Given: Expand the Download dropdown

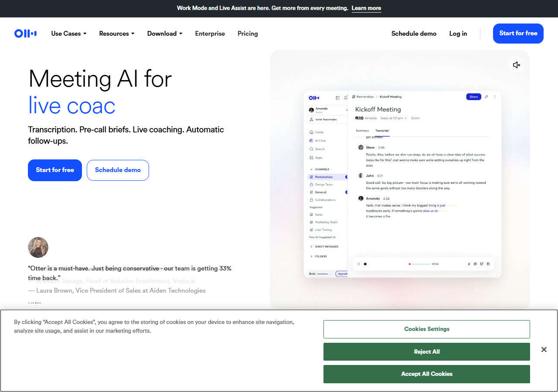Looking at the screenshot, I should pos(165,34).
